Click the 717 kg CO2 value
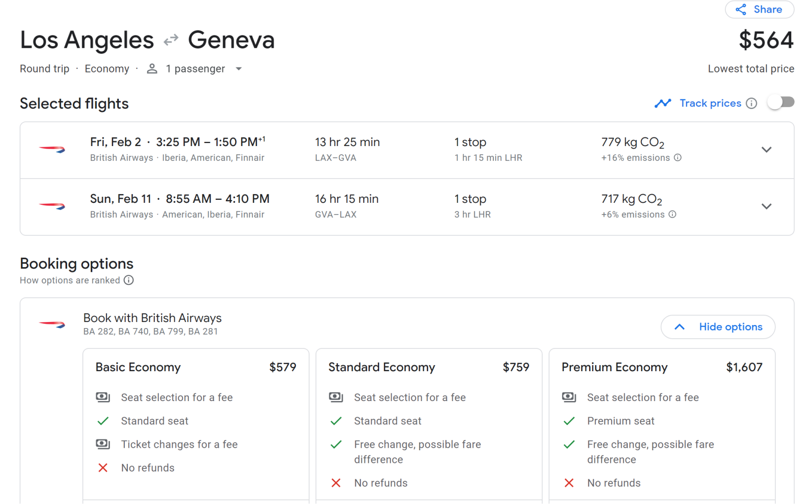Image resolution: width=812 pixels, height=504 pixels. click(x=632, y=199)
